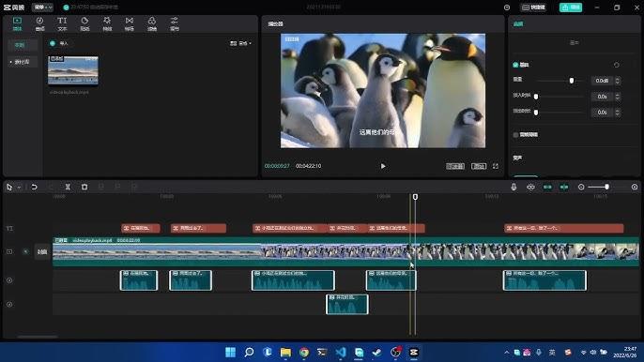Viewport: 644px width, 362px height.
Task: Reset the Basic audio settings
Action: (x=617, y=65)
